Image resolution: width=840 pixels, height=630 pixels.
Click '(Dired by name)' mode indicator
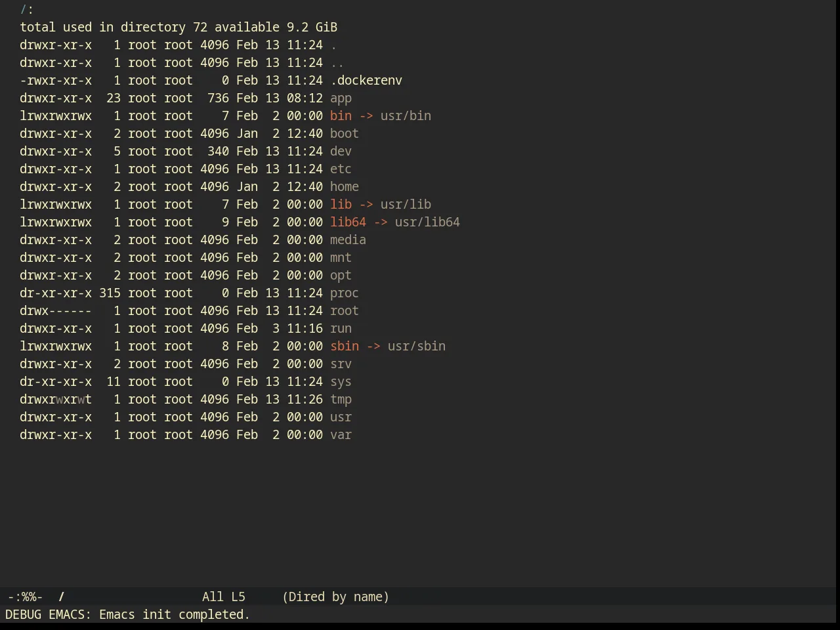coord(335,597)
